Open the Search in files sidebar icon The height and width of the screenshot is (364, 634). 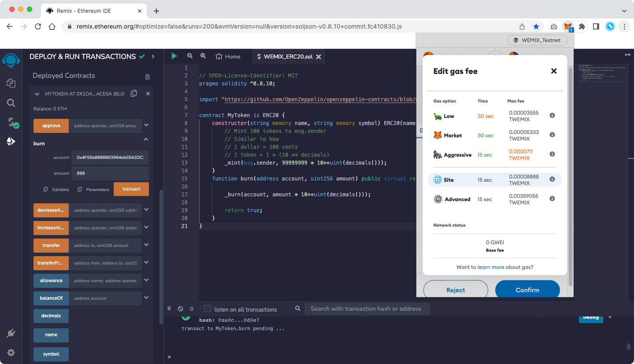pos(11,103)
